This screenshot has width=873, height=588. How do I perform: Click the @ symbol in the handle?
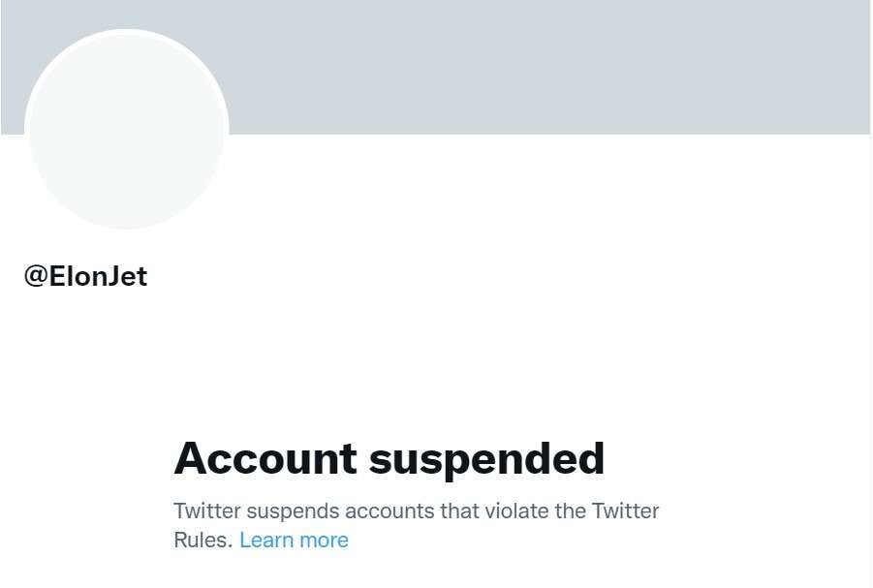pyautogui.click(x=36, y=277)
